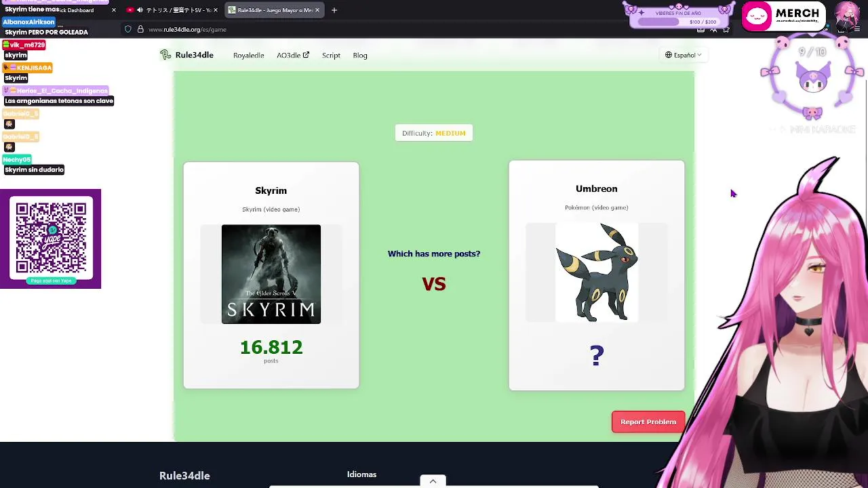Viewport: 868px width, 488px height.
Task: Click the shield tracking protection icon
Action: pyautogui.click(x=127, y=29)
